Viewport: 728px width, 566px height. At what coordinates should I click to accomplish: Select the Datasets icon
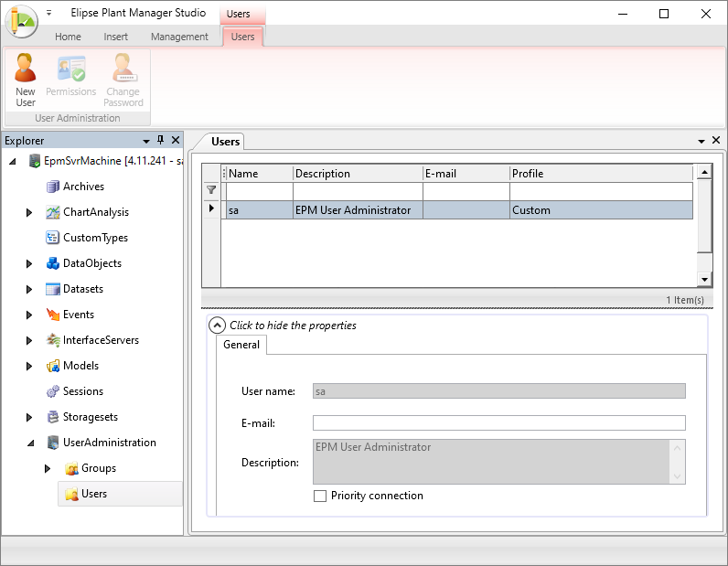pos(52,289)
